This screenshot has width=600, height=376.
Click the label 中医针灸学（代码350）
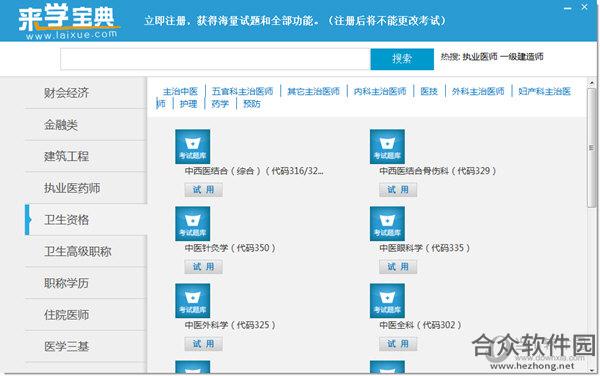pyautogui.click(x=230, y=248)
